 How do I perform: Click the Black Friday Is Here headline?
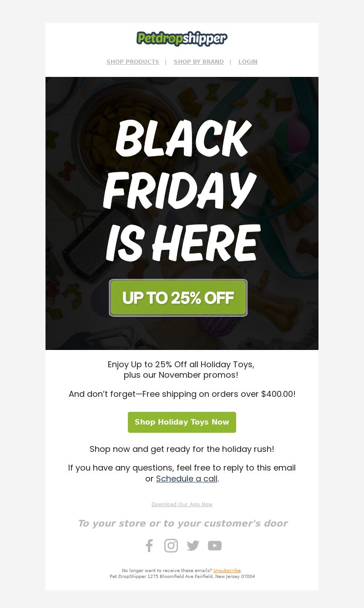pos(182,191)
